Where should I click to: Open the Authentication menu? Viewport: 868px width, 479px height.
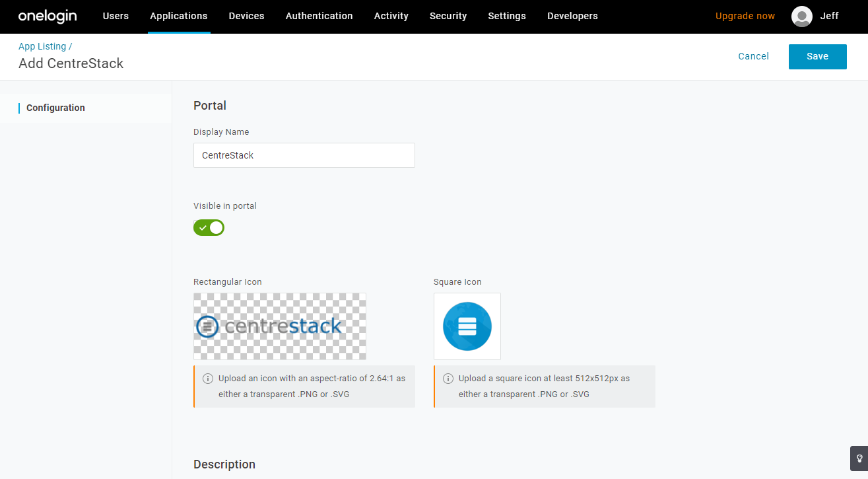coord(319,16)
